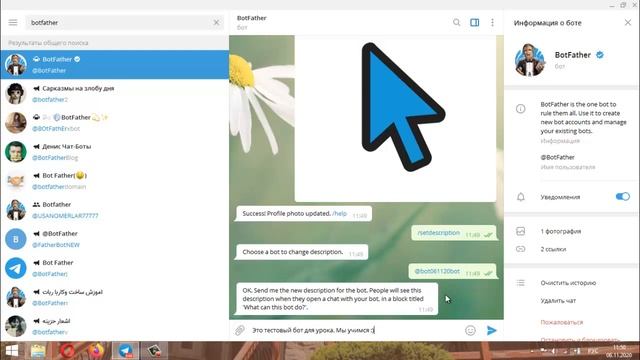
Task: Open the Botfather group @USANOMERLAR77777
Action: pyautogui.click(x=115, y=210)
